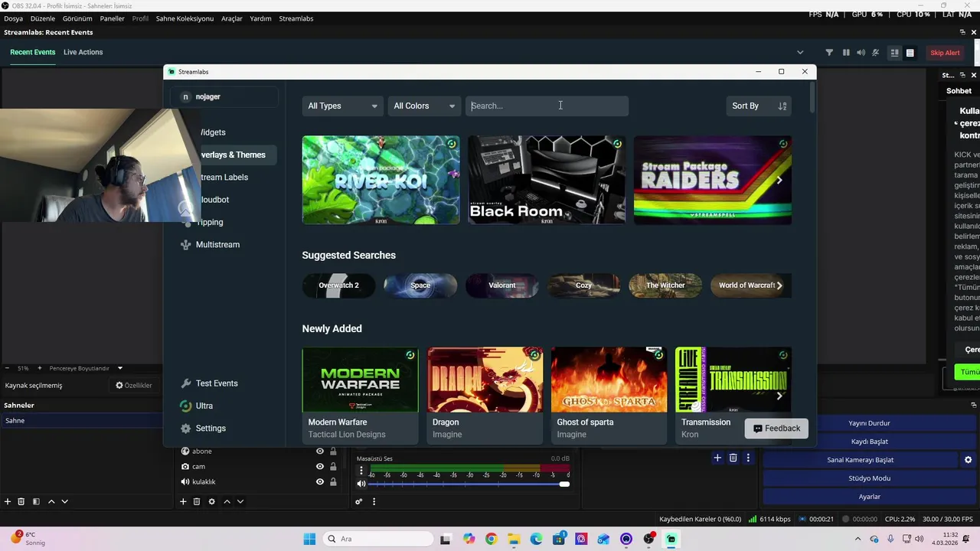Open the All Colors dropdown
The height and width of the screenshot is (551, 980).
(x=424, y=106)
